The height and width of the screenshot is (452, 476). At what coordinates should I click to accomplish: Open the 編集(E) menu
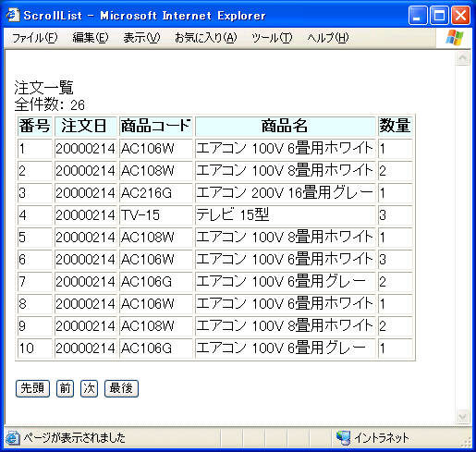[x=91, y=38]
